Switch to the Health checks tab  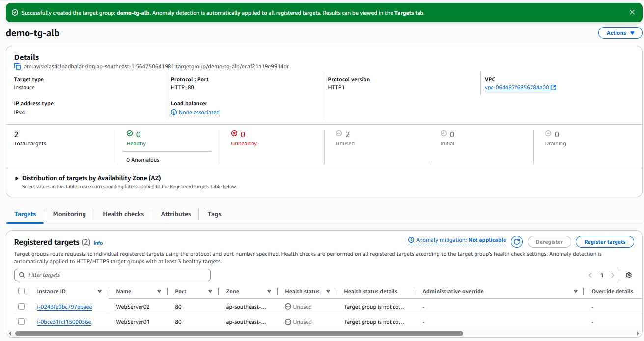pos(123,214)
